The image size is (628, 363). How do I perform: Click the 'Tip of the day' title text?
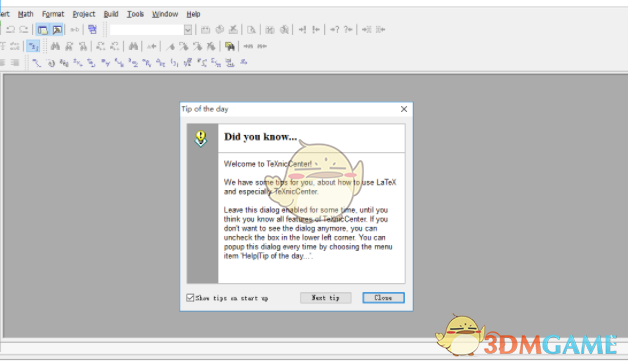point(205,109)
